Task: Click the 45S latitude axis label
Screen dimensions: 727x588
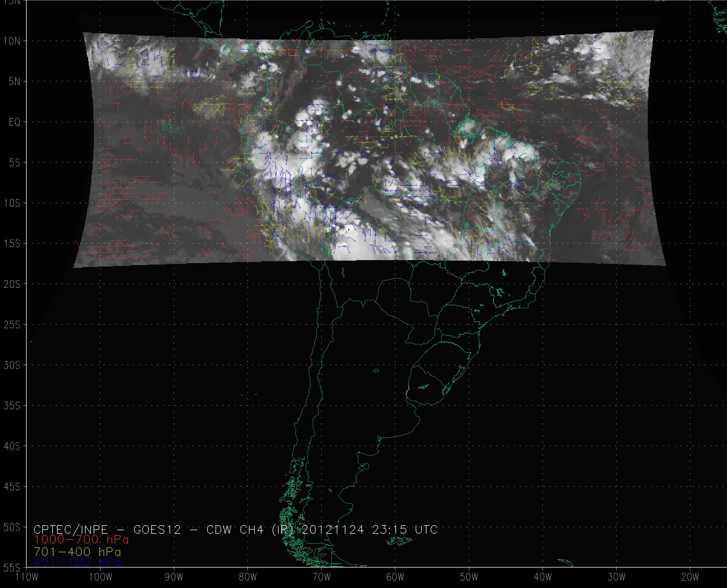Action: (x=12, y=487)
